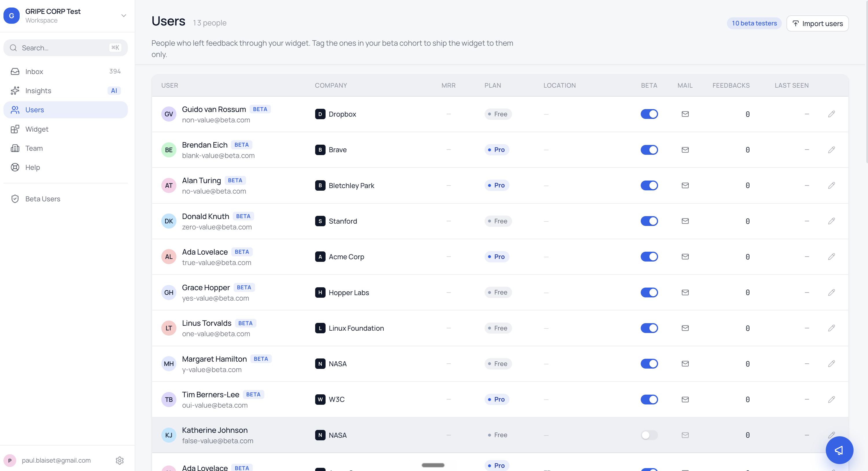Edit Grace Hopper with pencil icon
The image size is (868, 471).
click(x=832, y=292)
